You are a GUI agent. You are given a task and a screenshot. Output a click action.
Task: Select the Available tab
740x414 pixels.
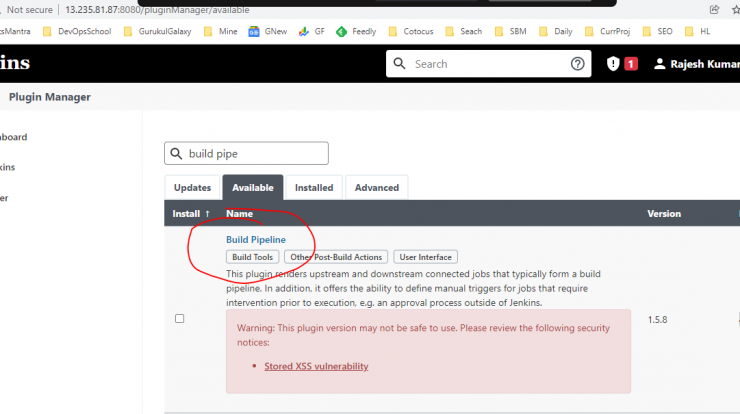[x=252, y=187]
